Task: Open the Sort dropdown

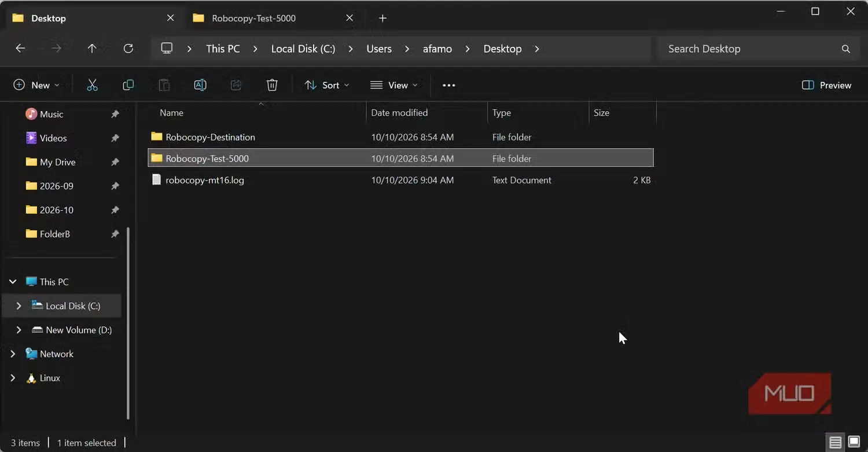Action: [x=327, y=85]
